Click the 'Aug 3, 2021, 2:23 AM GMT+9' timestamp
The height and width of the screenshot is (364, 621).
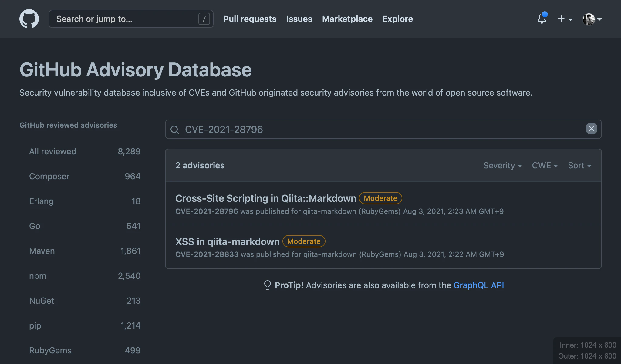coord(453,211)
